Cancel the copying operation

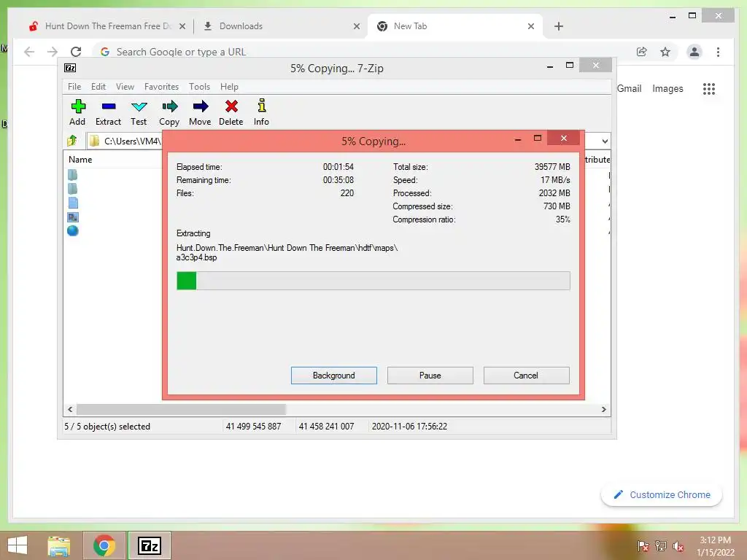tap(527, 376)
